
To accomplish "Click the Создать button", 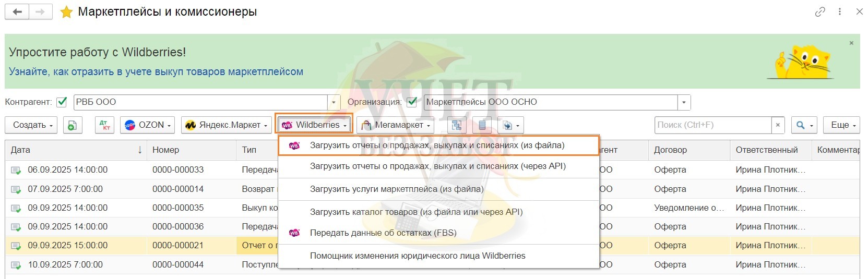I will click(x=31, y=125).
